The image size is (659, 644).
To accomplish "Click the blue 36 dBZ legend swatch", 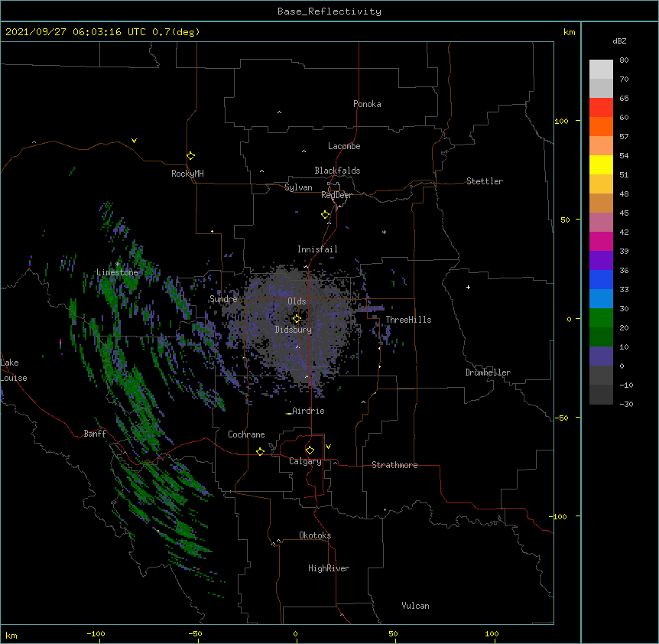I will click(x=601, y=279).
